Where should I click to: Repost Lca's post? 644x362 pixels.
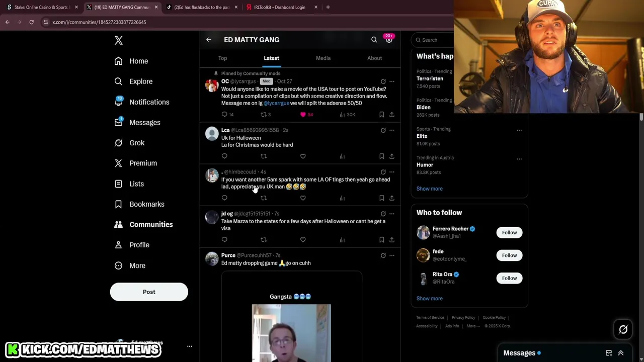(264, 156)
